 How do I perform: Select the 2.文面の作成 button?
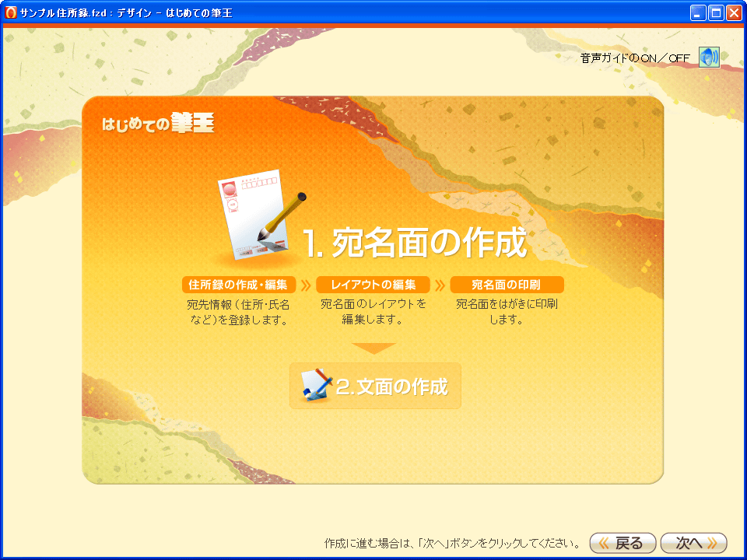(375, 386)
